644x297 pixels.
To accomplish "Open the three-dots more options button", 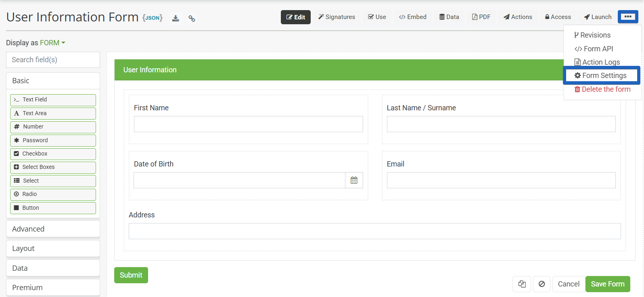I will (x=628, y=17).
